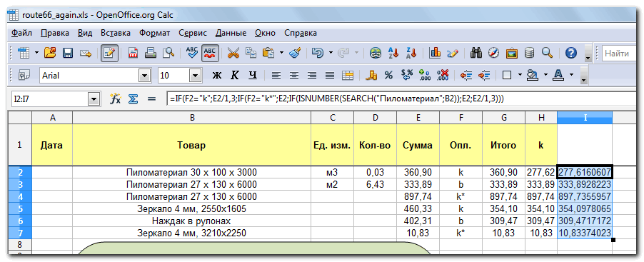The image size is (644, 262).
Task: Copy selection with the Copy icon
Action: pos(251,53)
